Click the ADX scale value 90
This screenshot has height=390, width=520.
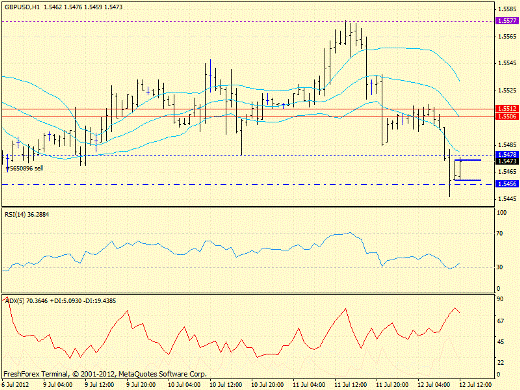(500, 299)
